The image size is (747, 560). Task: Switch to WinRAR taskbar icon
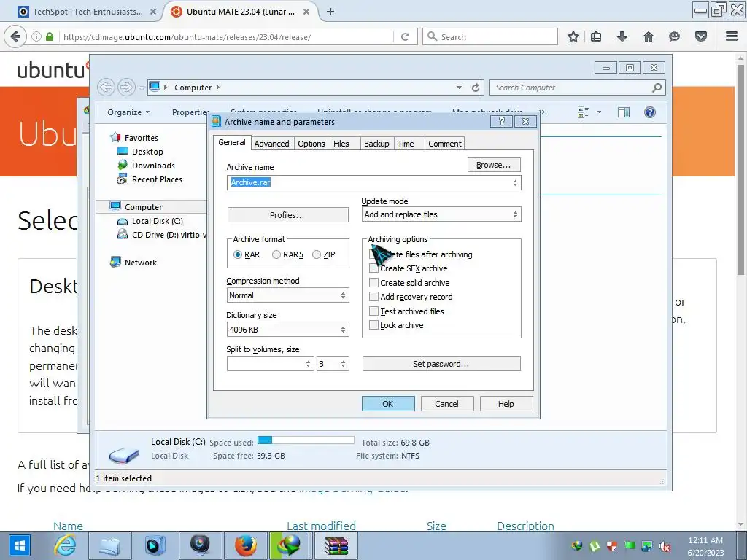pyautogui.click(x=336, y=545)
